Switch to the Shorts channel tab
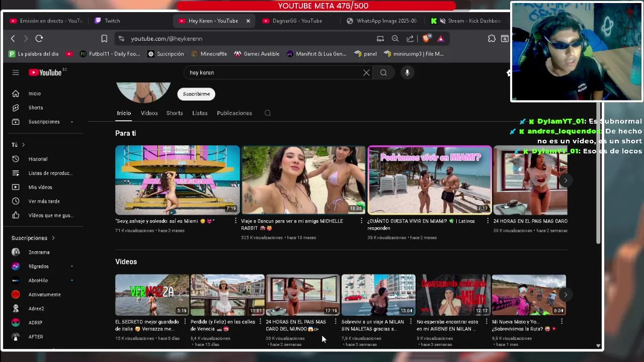This screenshot has width=644, height=362. coord(175,113)
